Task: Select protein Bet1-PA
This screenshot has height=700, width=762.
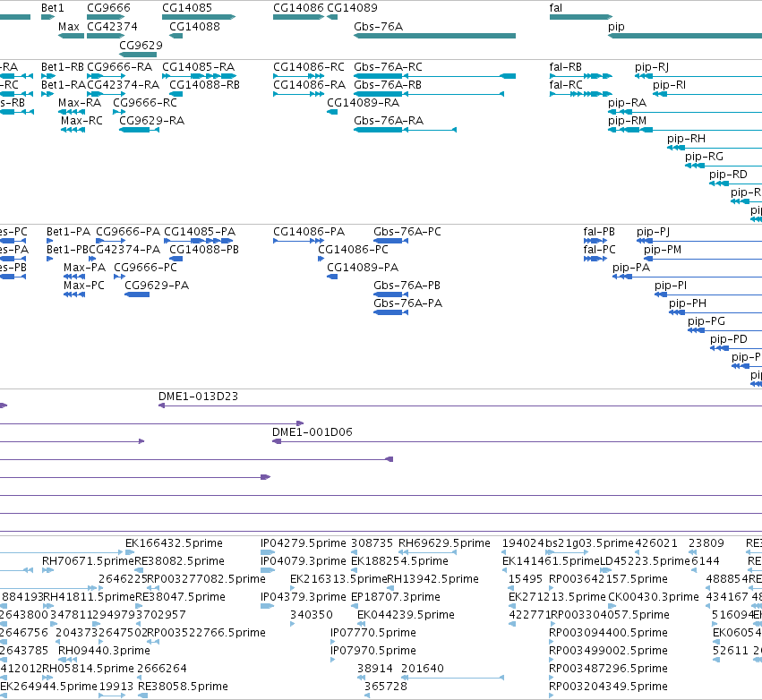Action: point(69,232)
